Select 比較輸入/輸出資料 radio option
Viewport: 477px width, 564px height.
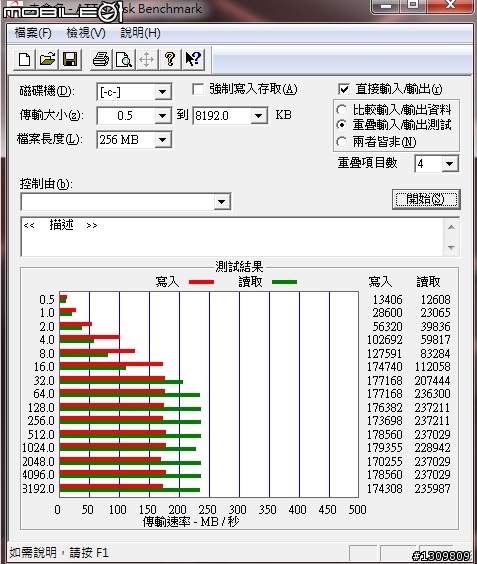(x=342, y=109)
